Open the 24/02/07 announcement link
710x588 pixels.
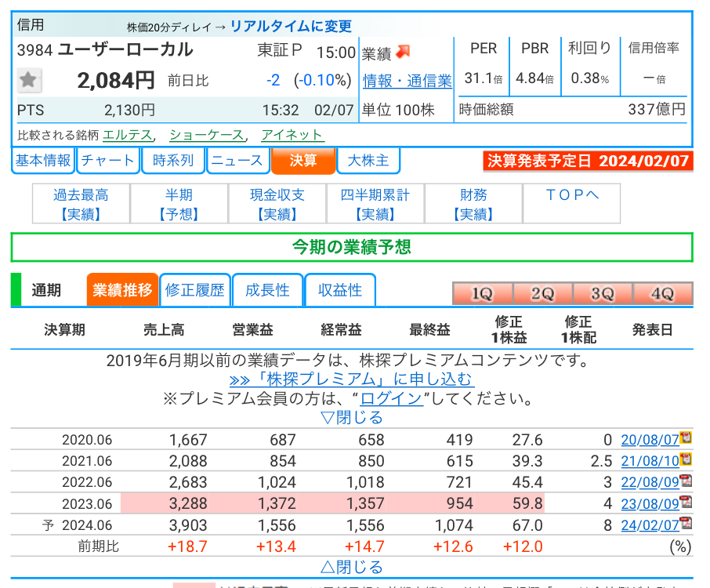[650, 525]
